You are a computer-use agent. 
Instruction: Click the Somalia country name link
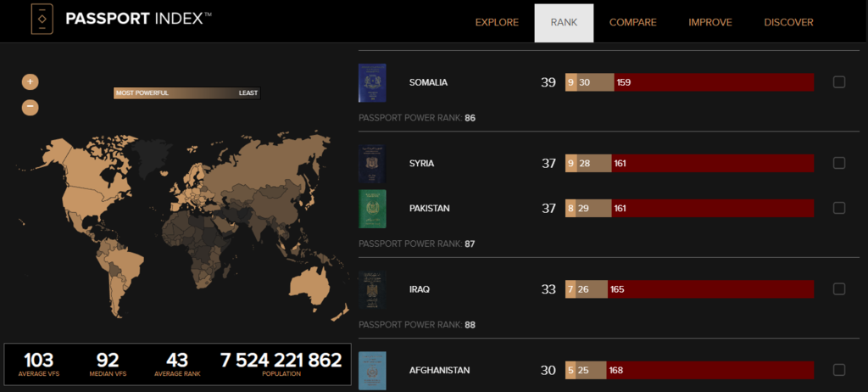[x=428, y=82]
